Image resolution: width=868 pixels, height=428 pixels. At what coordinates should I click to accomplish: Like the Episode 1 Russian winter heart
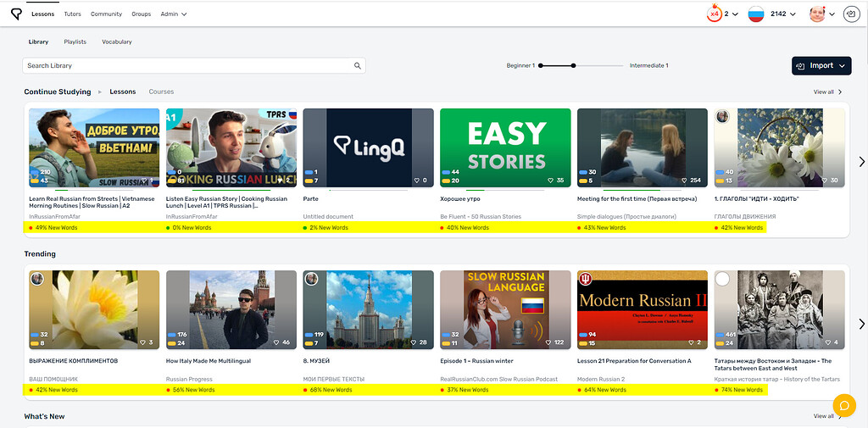[x=549, y=342]
